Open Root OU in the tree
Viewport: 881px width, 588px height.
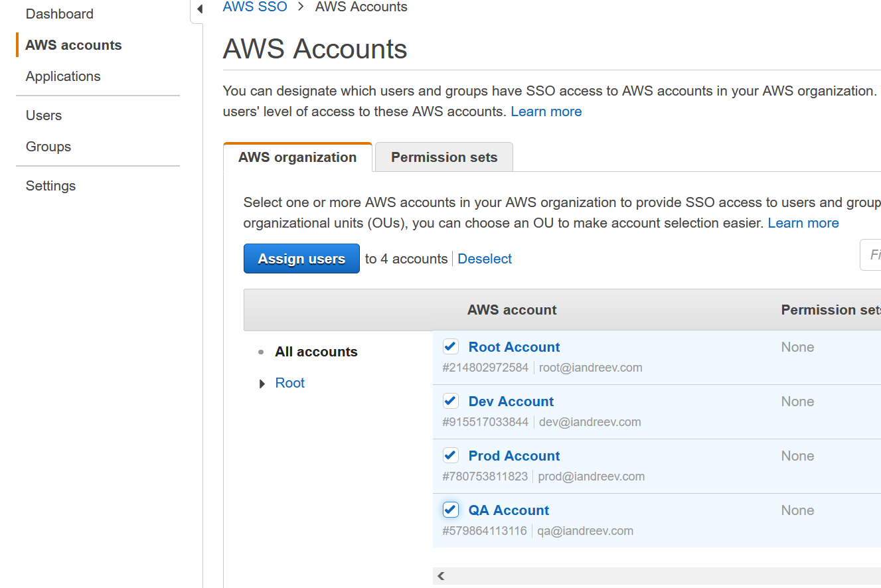(290, 383)
